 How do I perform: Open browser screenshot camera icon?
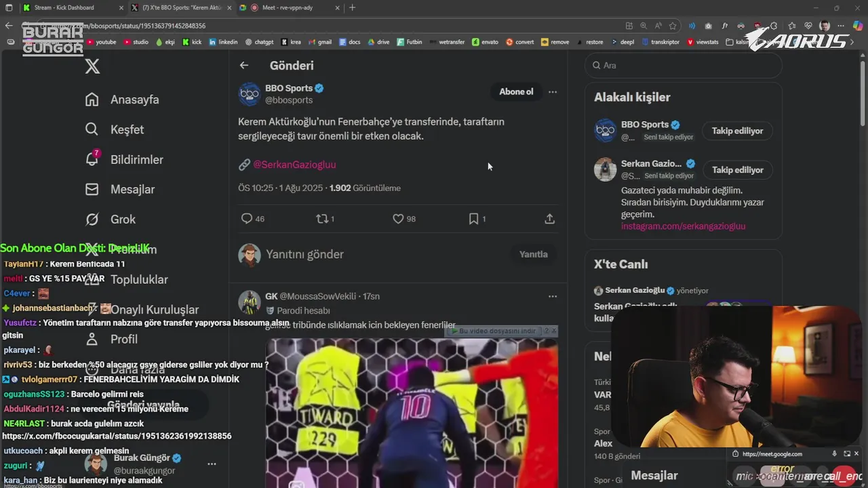pyautogui.click(x=709, y=26)
